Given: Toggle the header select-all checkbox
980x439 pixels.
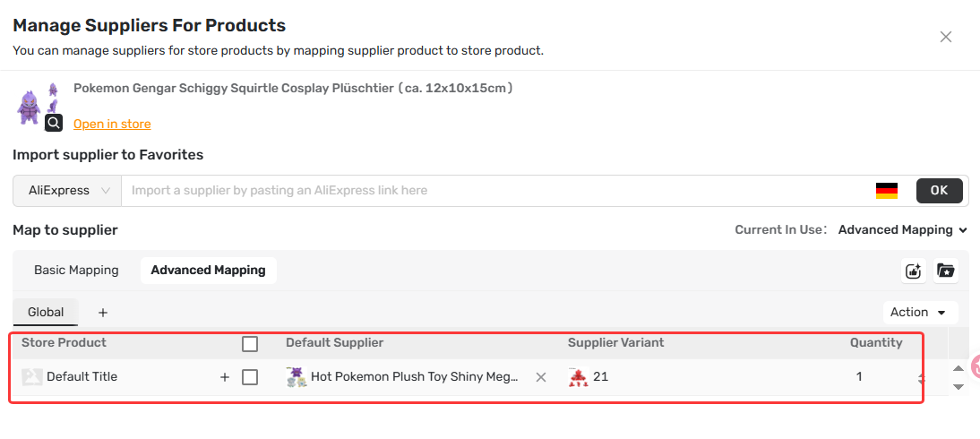Looking at the screenshot, I should click(x=250, y=343).
